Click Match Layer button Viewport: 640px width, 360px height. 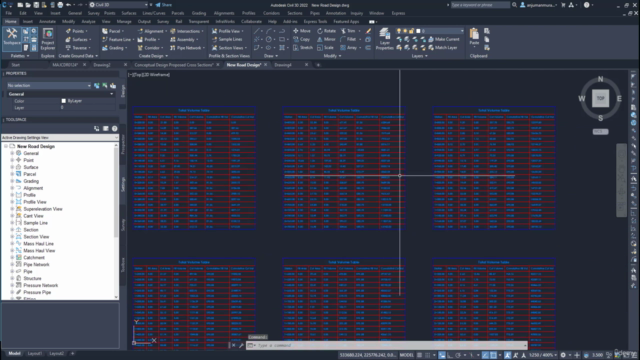point(442,48)
